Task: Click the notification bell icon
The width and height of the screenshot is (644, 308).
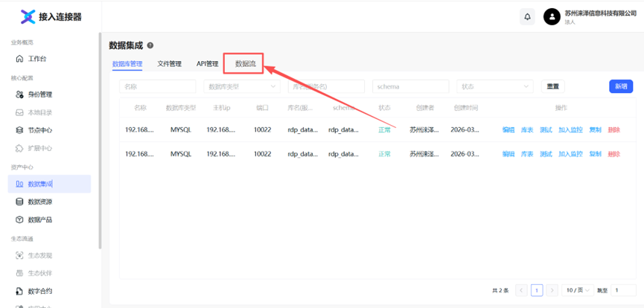Action: click(x=528, y=16)
